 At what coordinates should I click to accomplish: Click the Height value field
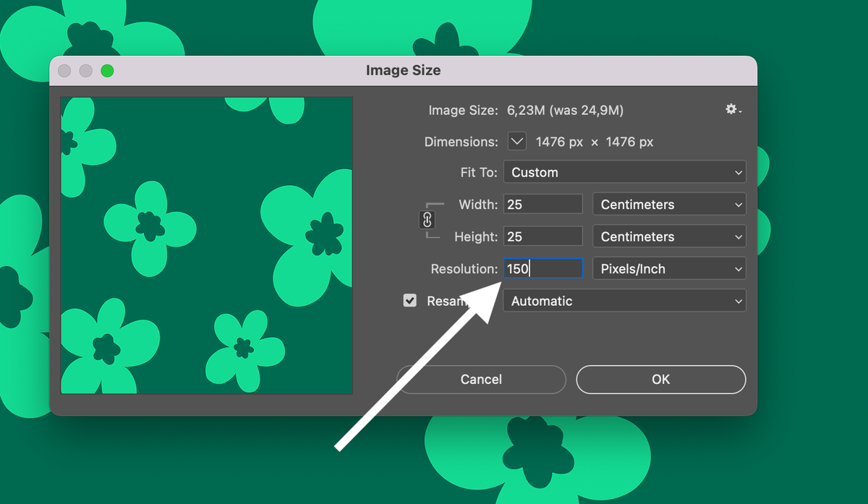point(542,236)
